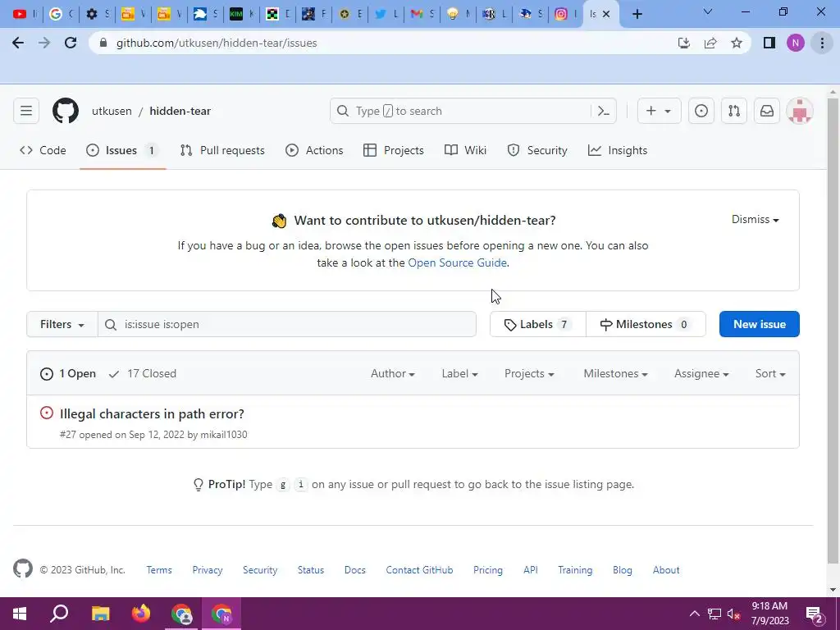Close the current GitHub tab
The image size is (840, 630).
point(606,14)
